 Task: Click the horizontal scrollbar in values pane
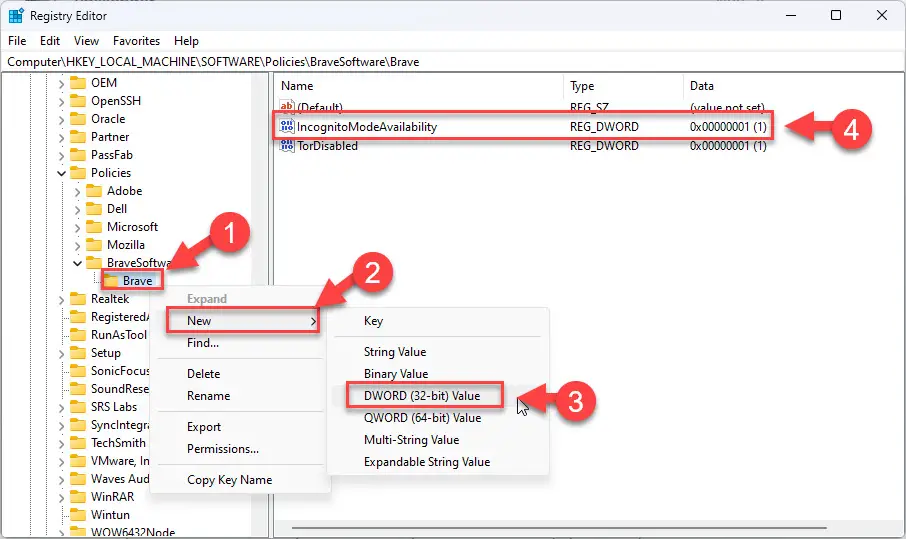(559, 527)
